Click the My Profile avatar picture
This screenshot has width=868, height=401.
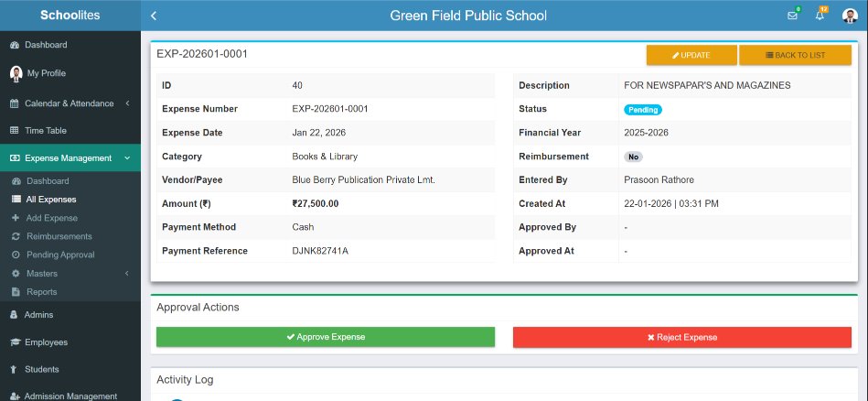coord(16,73)
